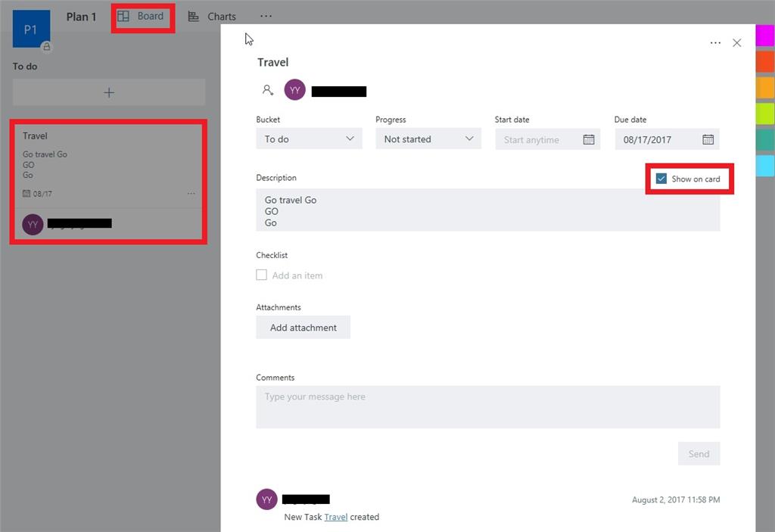Click the Add an item checklist field
775x532 pixels.
297,275
